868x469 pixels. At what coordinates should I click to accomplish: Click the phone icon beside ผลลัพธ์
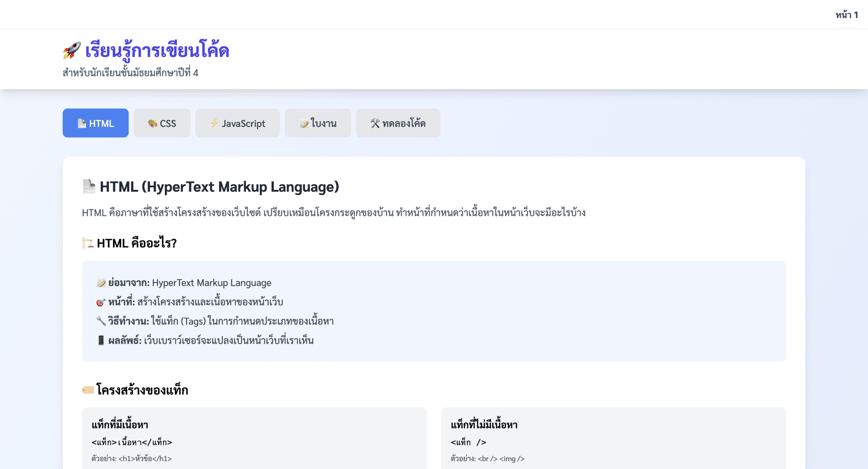(101, 340)
